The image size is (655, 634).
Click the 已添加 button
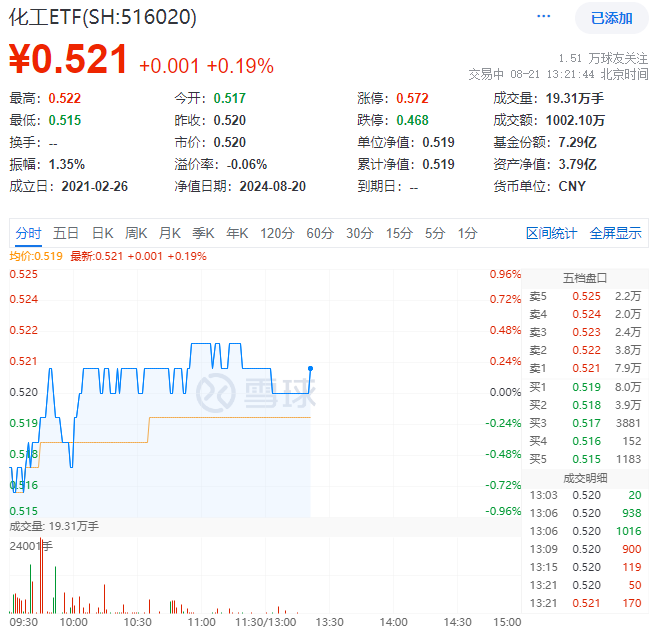612,18
